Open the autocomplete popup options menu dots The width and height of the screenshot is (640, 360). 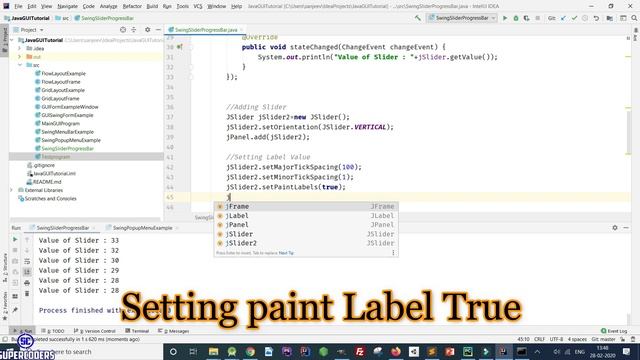point(393,253)
